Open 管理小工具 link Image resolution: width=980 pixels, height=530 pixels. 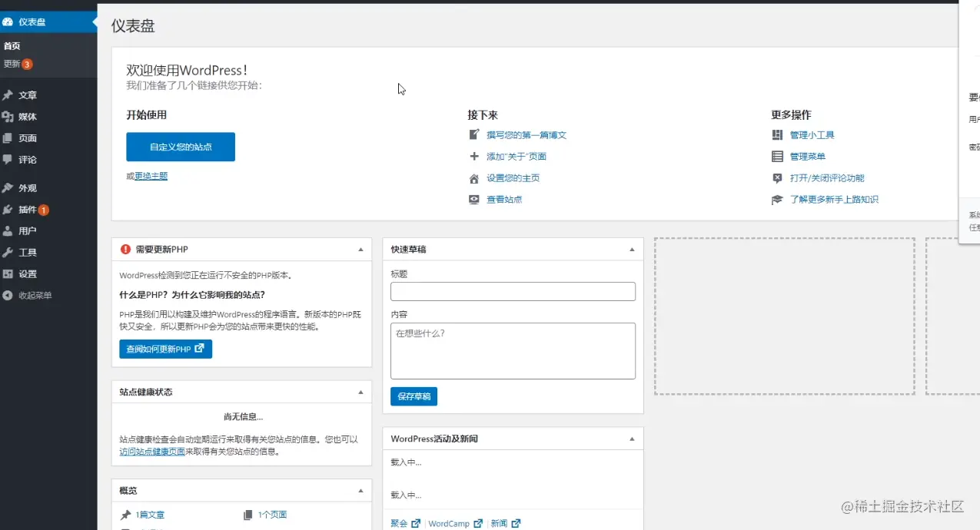coord(812,135)
